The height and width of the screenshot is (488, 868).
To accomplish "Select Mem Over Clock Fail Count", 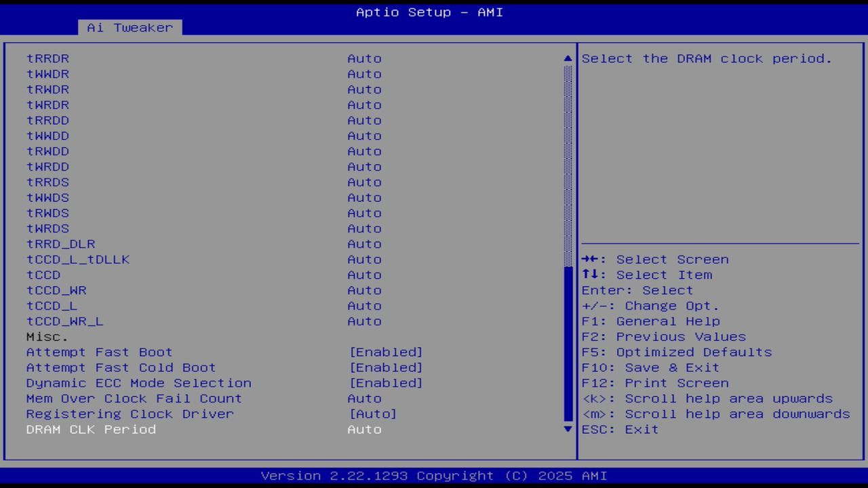I will pyautogui.click(x=134, y=399).
